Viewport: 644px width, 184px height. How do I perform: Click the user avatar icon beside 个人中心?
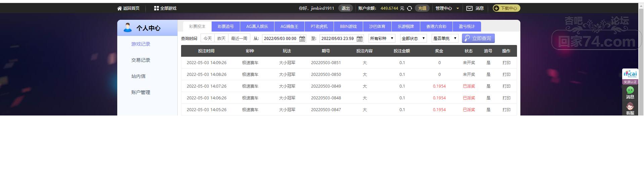[127, 28]
